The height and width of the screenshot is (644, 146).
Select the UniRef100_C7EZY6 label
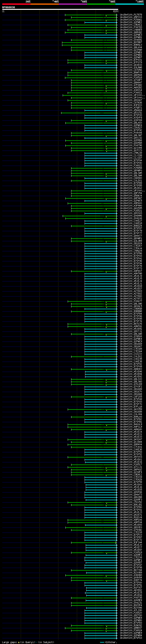(131, 557)
